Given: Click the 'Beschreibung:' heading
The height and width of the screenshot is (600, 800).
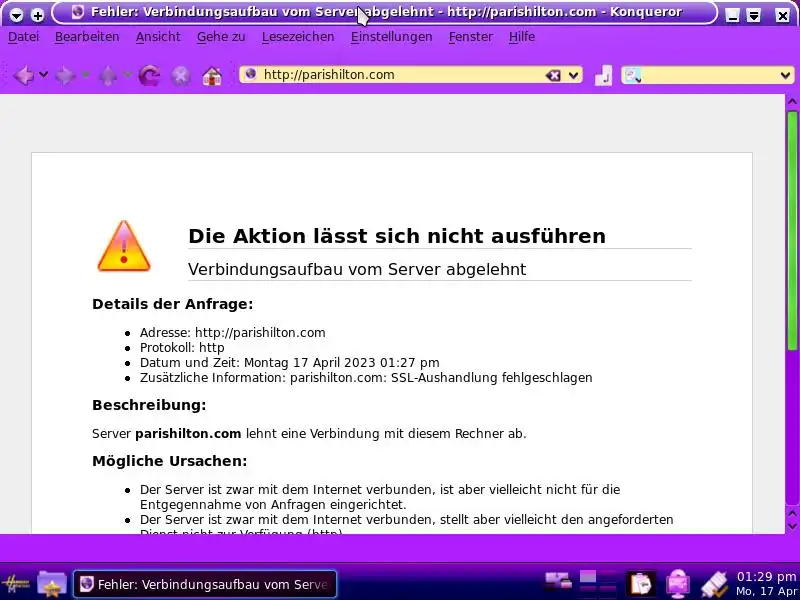Looking at the screenshot, I should [149, 405].
